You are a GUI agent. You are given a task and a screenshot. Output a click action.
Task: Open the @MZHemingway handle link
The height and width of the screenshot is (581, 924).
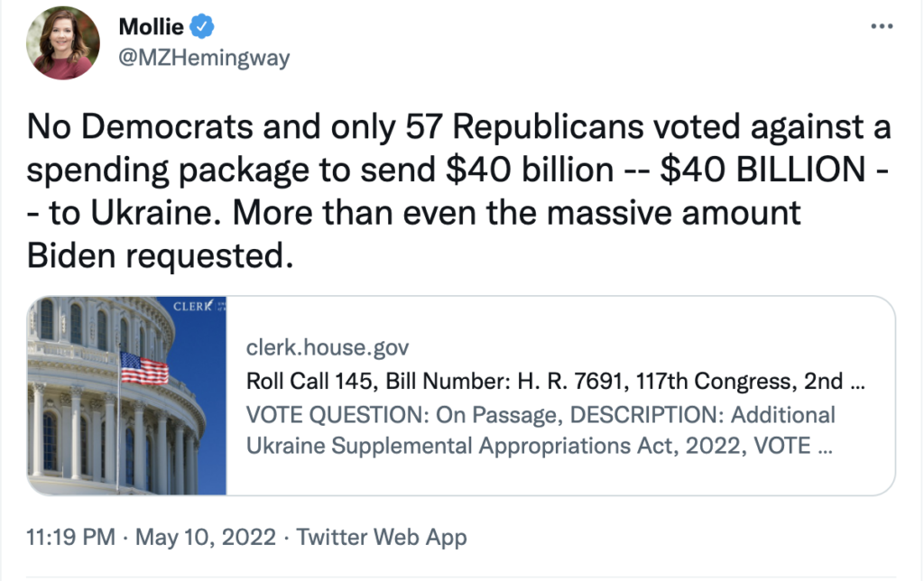pos(204,58)
